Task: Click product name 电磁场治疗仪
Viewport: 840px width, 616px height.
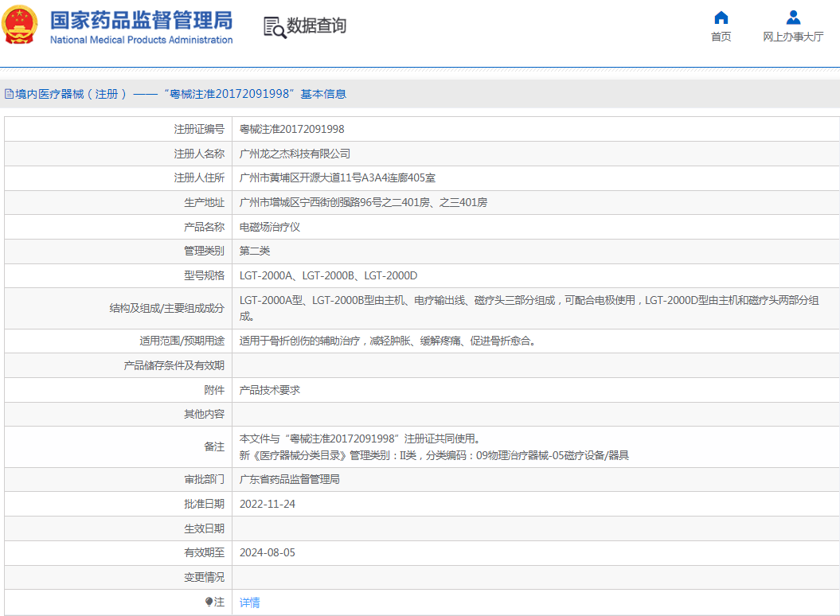Action: pos(269,227)
